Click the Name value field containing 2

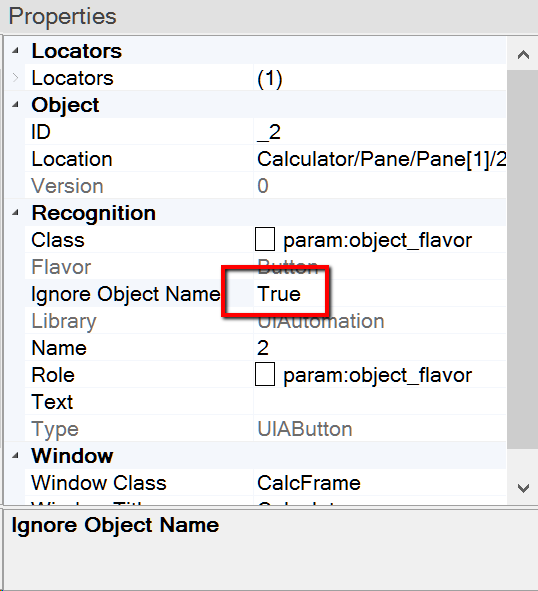(380, 348)
